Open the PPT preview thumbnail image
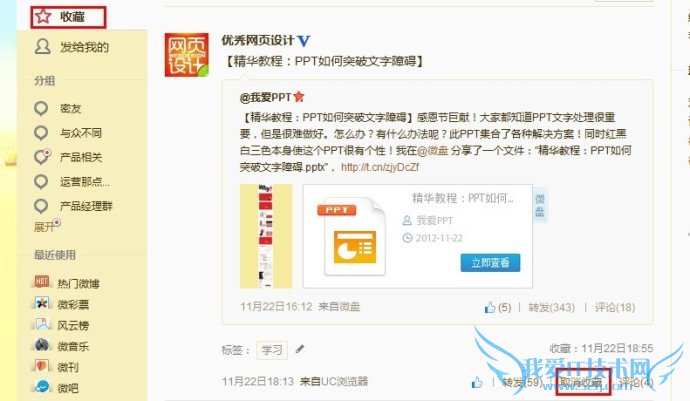 point(266,236)
